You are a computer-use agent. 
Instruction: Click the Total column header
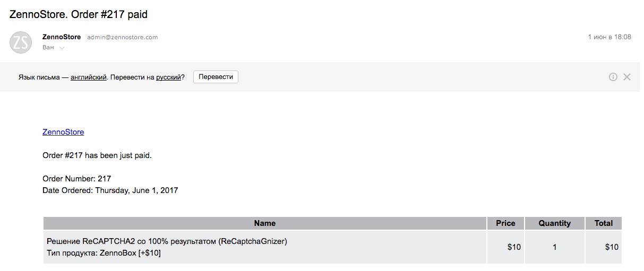[x=604, y=223]
